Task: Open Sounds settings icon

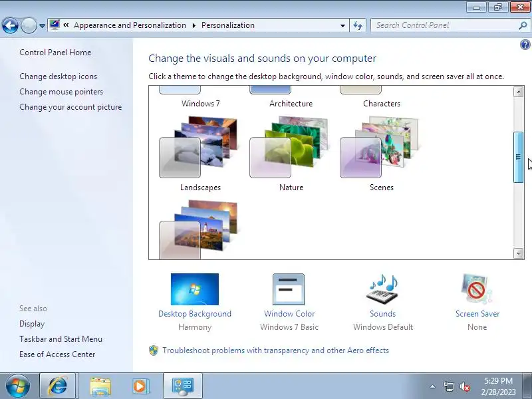Action: pyautogui.click(x=383, y=289)
